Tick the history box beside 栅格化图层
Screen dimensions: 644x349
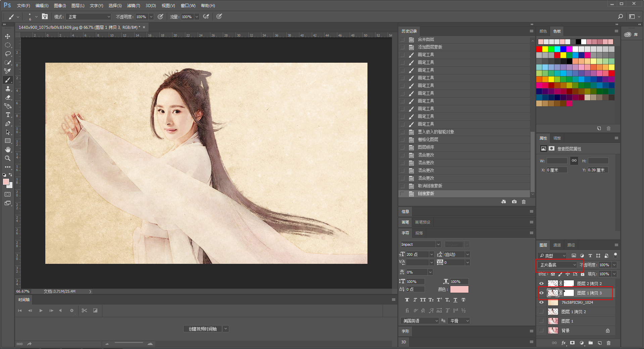[x=402, y=139]
